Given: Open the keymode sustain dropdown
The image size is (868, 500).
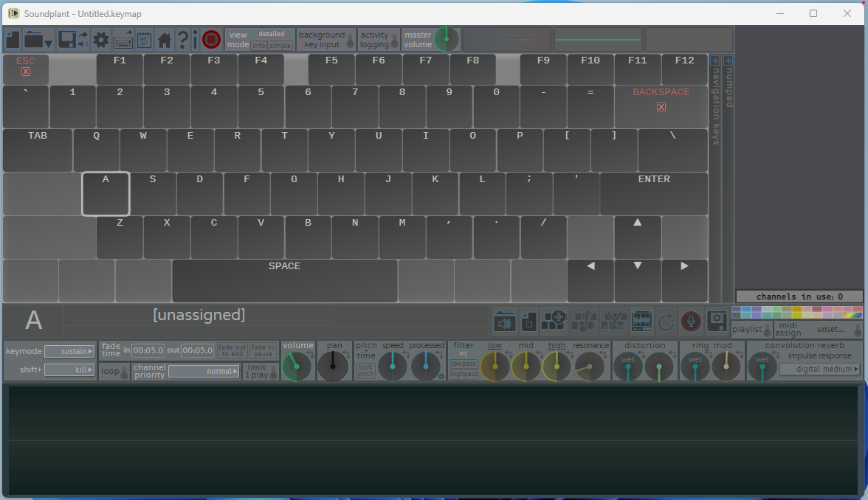Looking at the screenshot, I should [69, 351].
